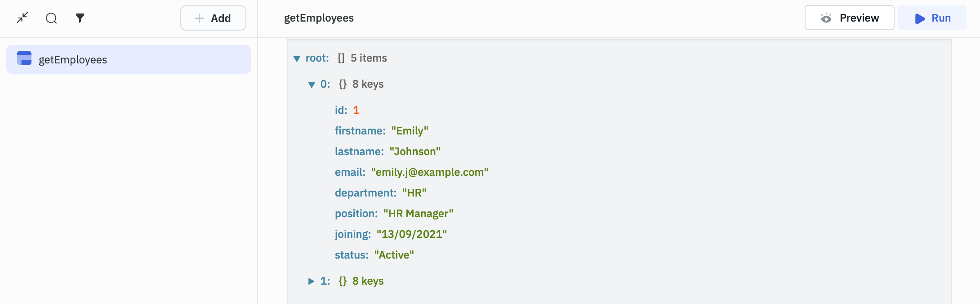
Task: Select the firstname value "Emily"
Action: pos(410,131)
